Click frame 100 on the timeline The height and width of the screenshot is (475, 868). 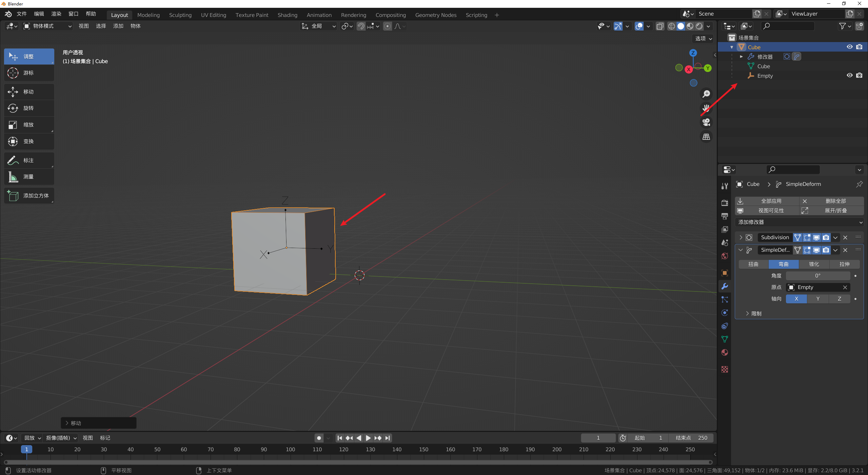point(290,449)
